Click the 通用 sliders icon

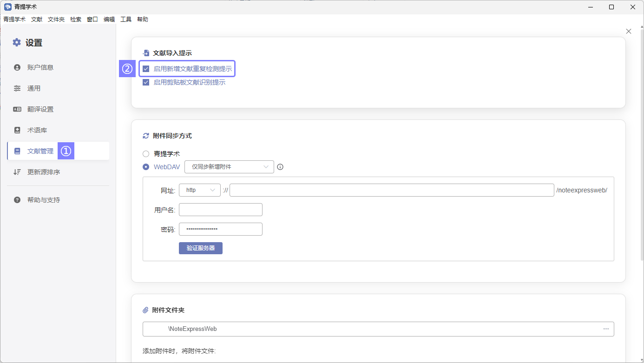[17, 88]
